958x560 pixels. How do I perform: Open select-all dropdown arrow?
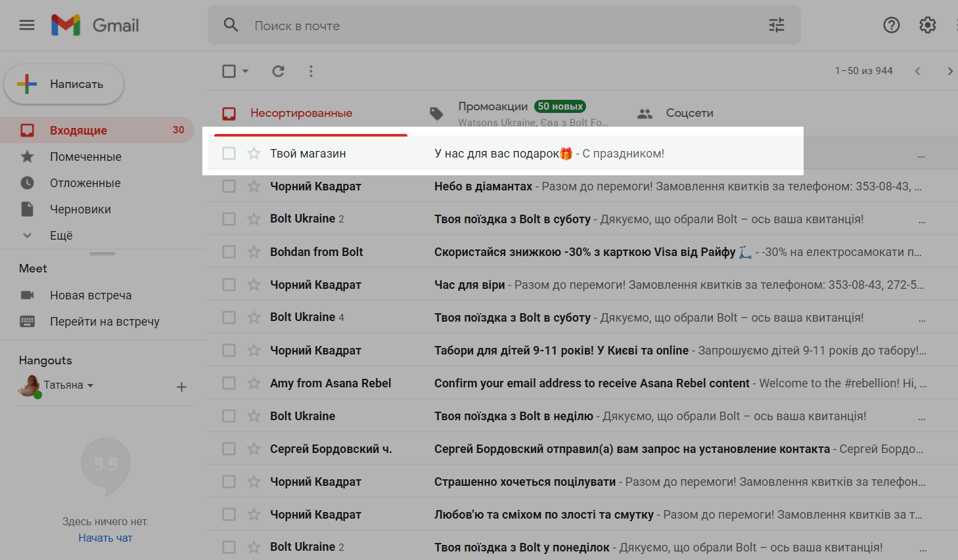pyautogui.click(x=246, y=71)
